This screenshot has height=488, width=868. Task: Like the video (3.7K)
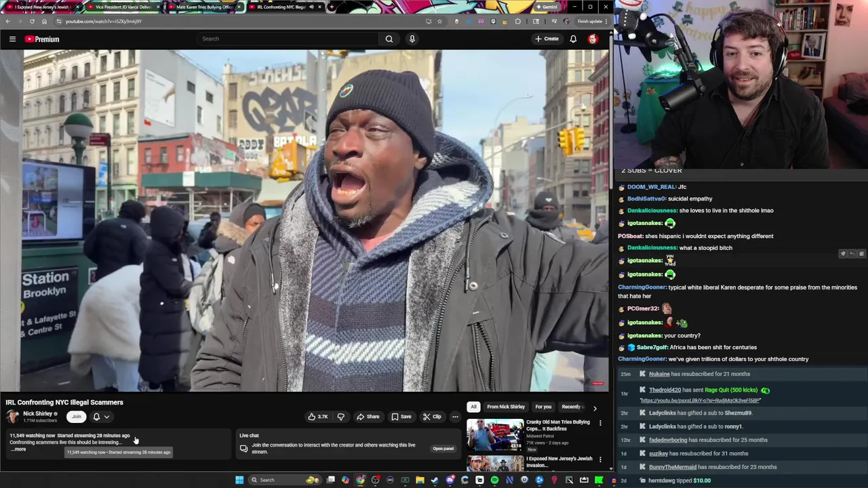318,417
